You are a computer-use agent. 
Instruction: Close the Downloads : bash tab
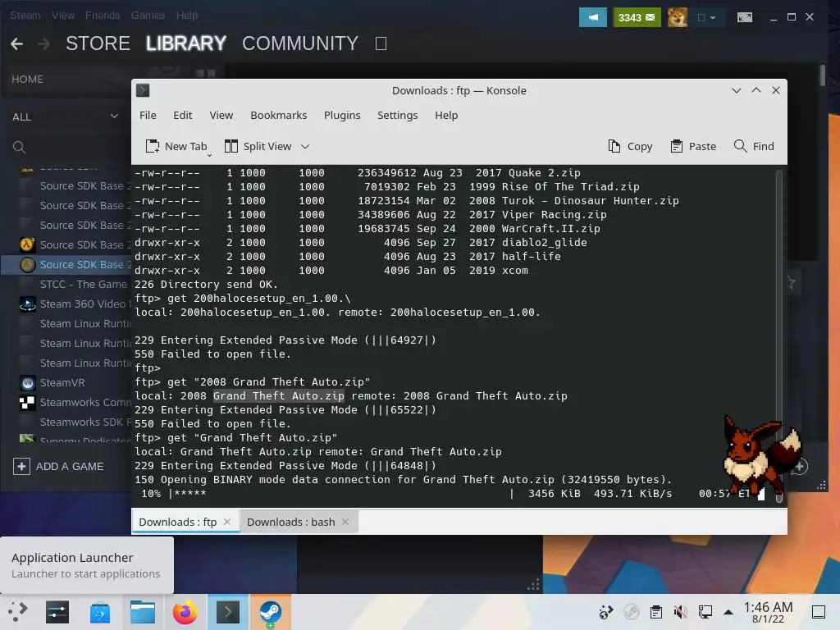345,522
